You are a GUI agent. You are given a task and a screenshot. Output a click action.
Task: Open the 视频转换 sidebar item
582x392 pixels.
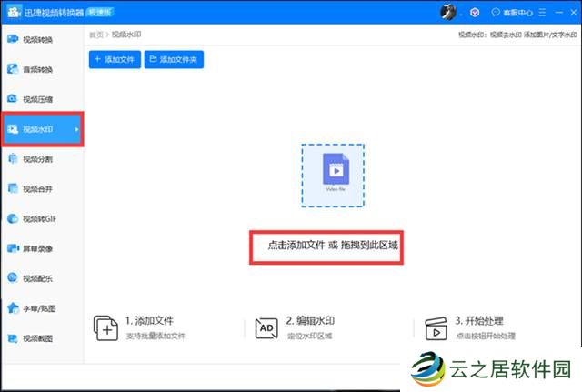click(x=36, y=41)
